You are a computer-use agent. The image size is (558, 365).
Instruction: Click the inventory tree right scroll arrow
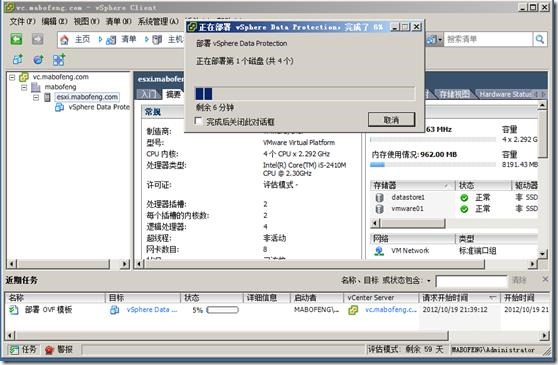coord(125,264)
